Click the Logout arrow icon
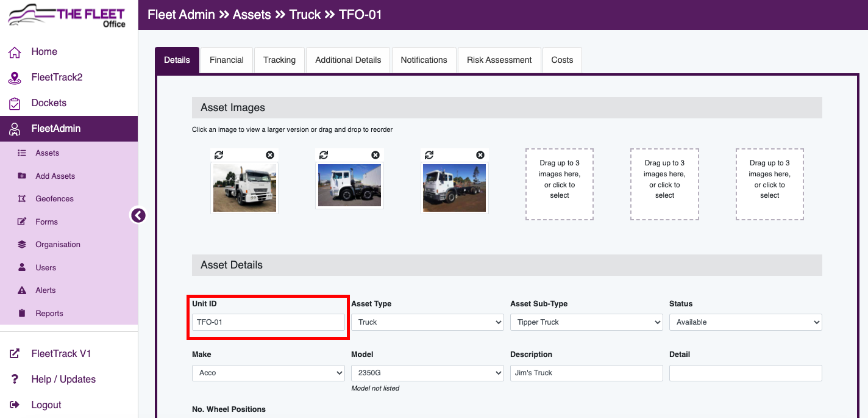The width and height of the screenshot is (868, 418). tap(15, 405)
